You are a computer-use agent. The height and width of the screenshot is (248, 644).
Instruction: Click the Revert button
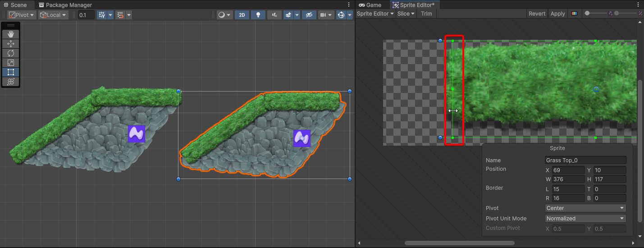pyautogui.click(x=537, y=14)
